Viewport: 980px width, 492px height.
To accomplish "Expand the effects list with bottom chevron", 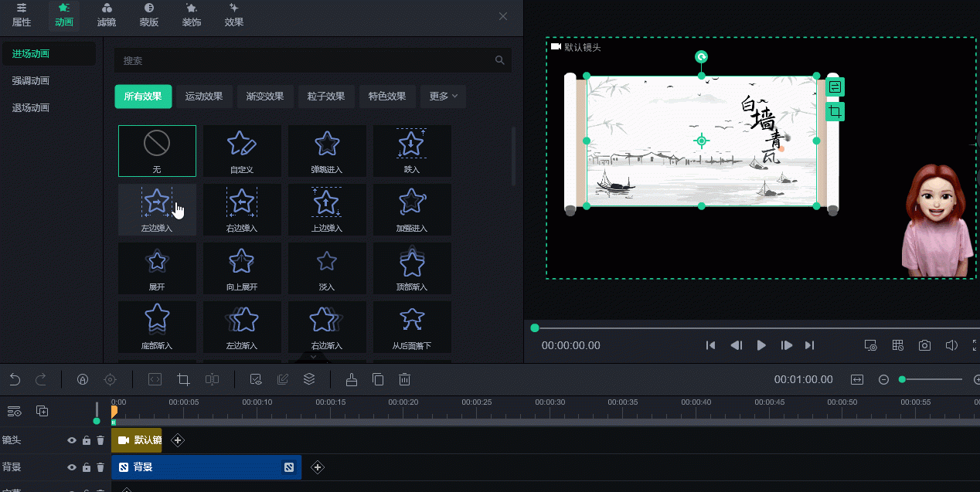I will (x=313, y=357).
